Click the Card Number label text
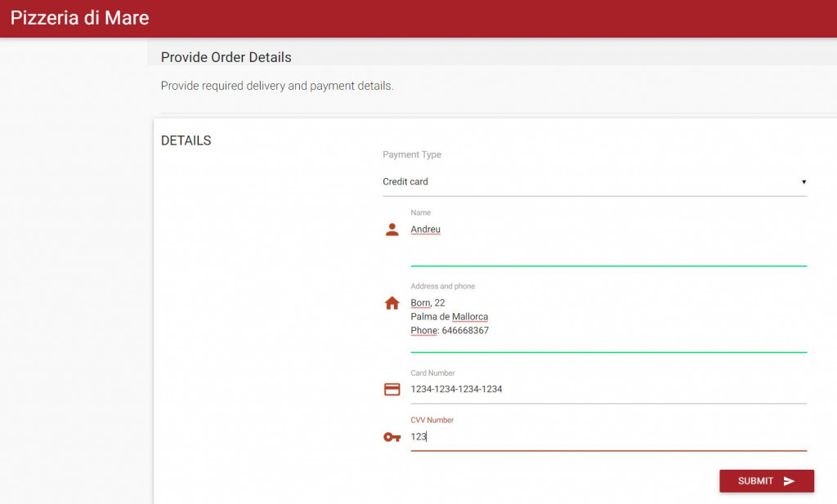 coord(432,373)
